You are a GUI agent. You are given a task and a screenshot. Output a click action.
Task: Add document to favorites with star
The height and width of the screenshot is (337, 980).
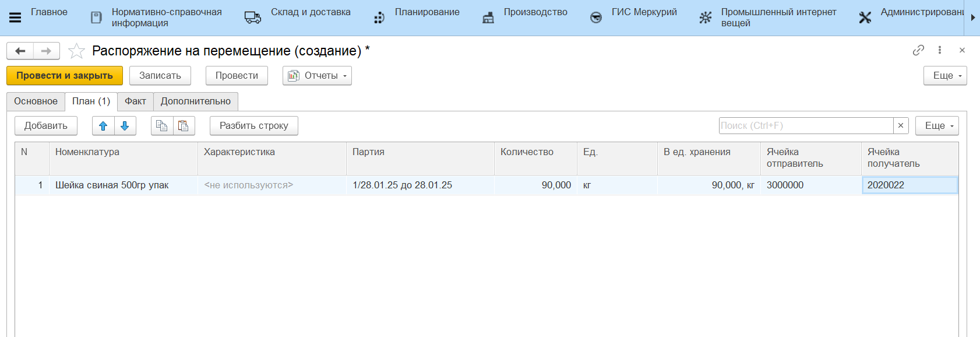click(x=76, y=51)
